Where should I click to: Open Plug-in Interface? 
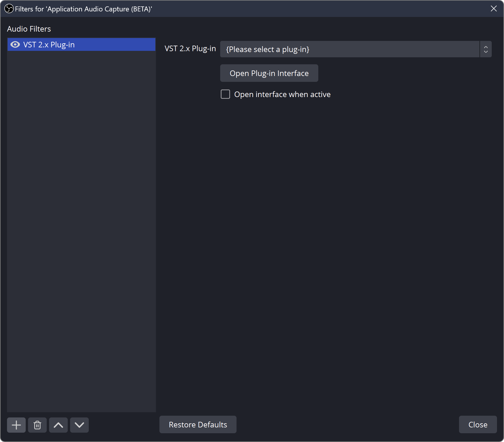point(269,73)
